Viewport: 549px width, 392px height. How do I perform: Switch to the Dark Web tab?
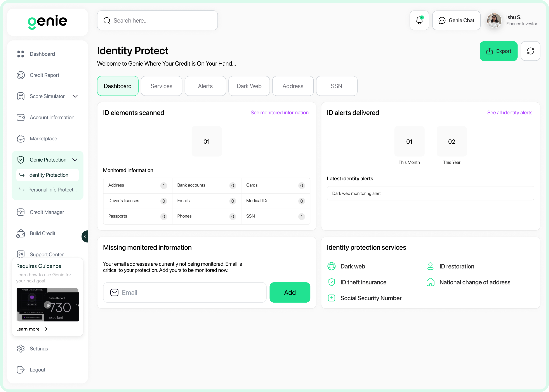(x=249, y=86)
